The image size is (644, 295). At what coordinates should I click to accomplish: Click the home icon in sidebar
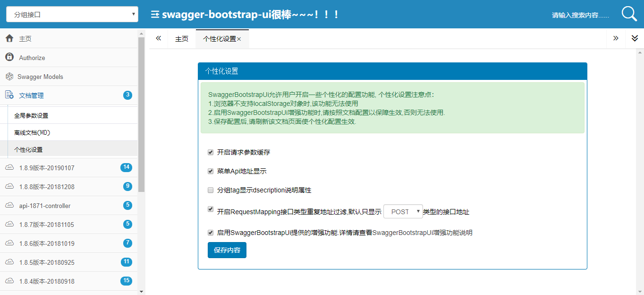click(x=9, y=39)
